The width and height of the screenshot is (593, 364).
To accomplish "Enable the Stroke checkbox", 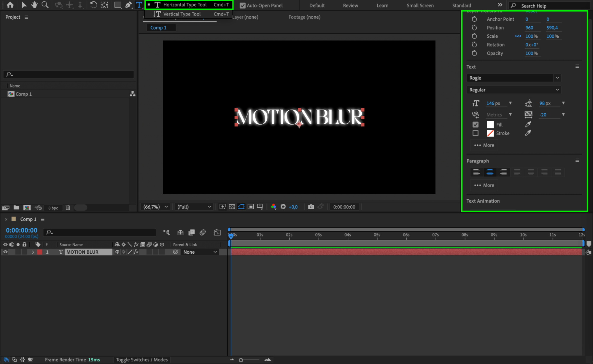I will (x=476, y=133).
